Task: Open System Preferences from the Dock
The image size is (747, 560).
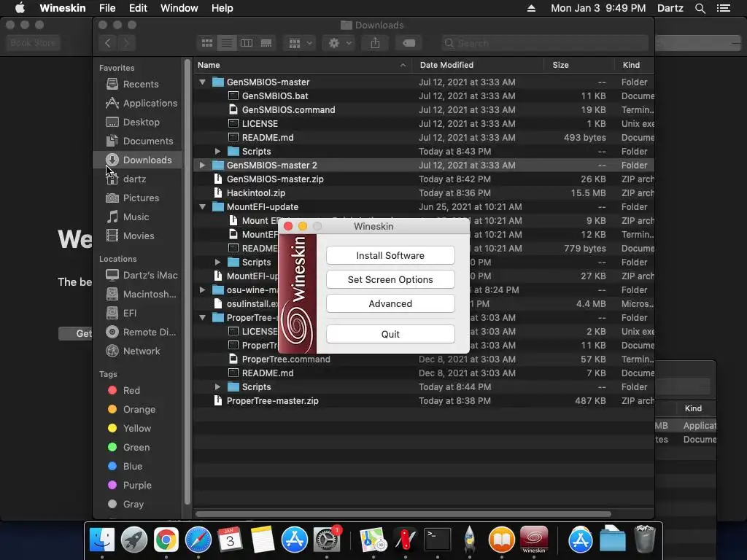Action: [x=326, y=540]
